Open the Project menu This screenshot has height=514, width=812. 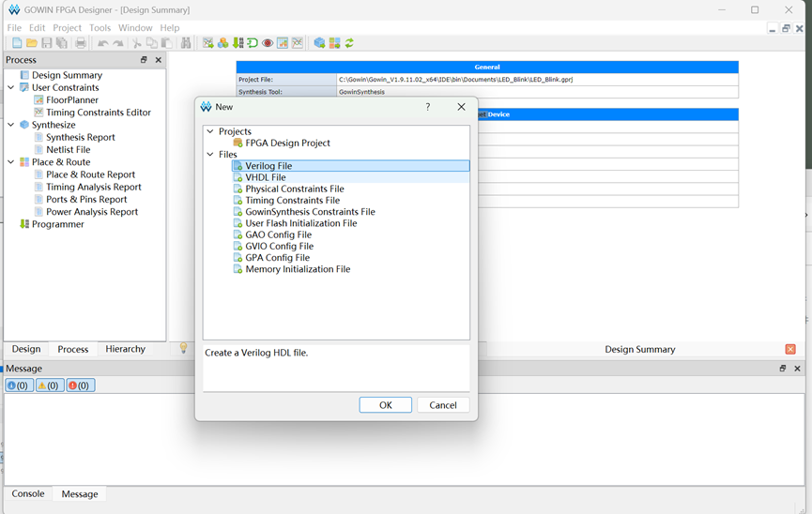pos(67,27)
